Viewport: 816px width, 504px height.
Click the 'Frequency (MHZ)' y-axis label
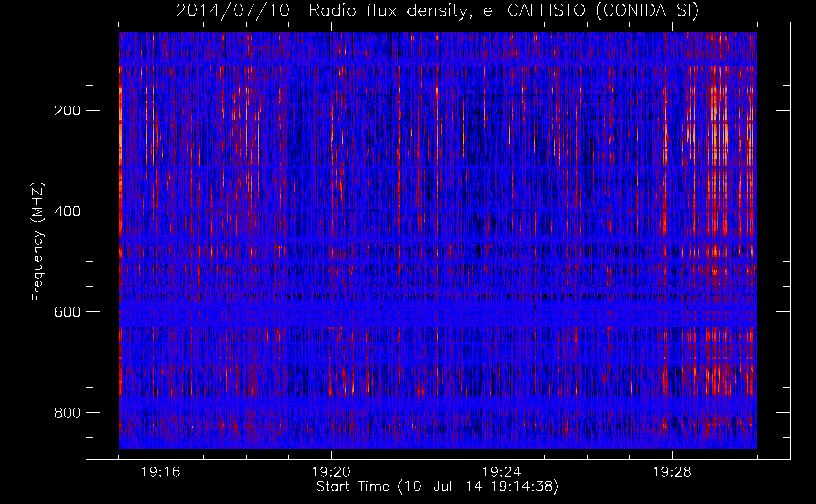pyautogui.click(x=38, y=241)
